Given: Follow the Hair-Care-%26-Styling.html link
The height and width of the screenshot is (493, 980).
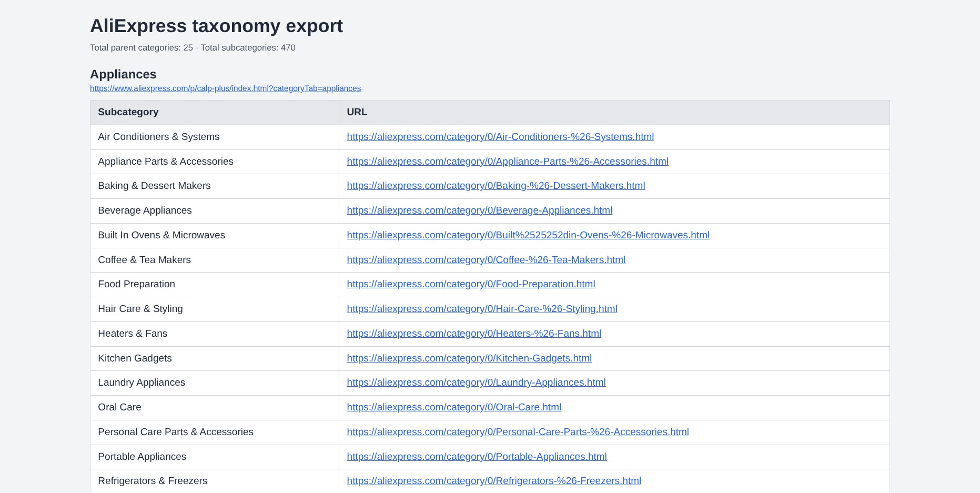Looking at the screenshot, I should point(482,309).
